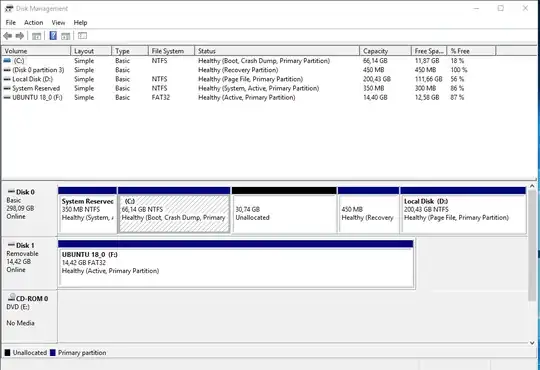
Task: Click the "100 %" free percentage cell
Action: pyautogui.click(x=459, y=70)
